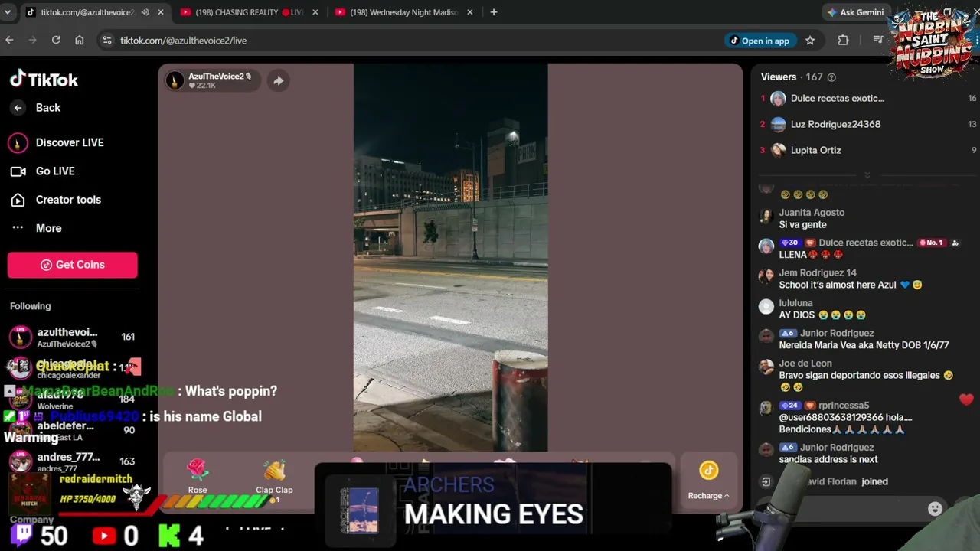
Task: Open the tab search dropdown
Action: click(8, 12)
